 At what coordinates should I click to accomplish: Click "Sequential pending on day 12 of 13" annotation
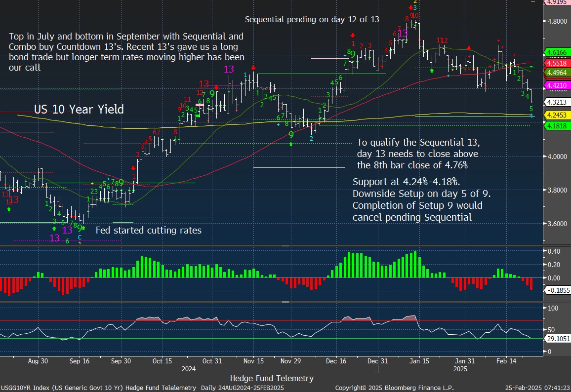pos(312,19)
